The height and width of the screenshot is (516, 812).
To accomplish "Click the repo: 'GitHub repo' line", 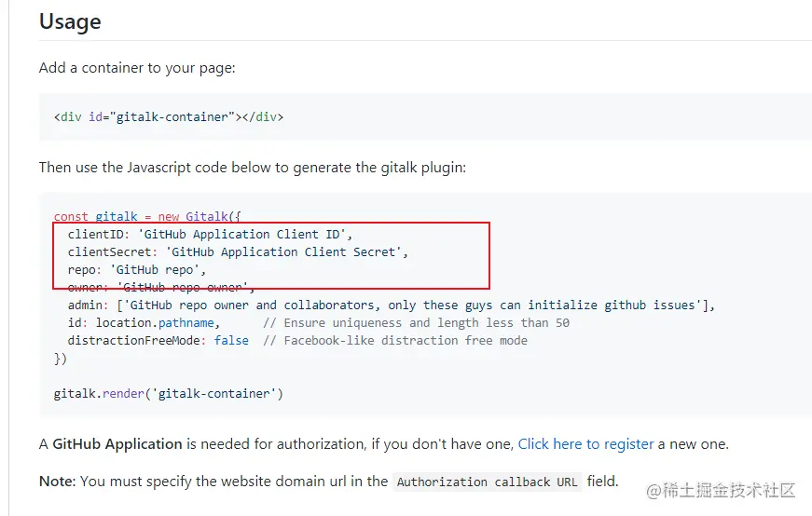I will tap(137, 270).
